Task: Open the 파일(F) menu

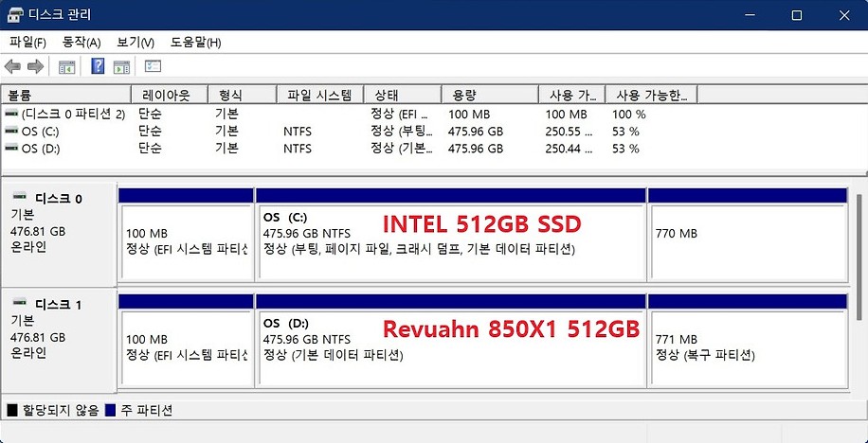Action: coord(27,43)
